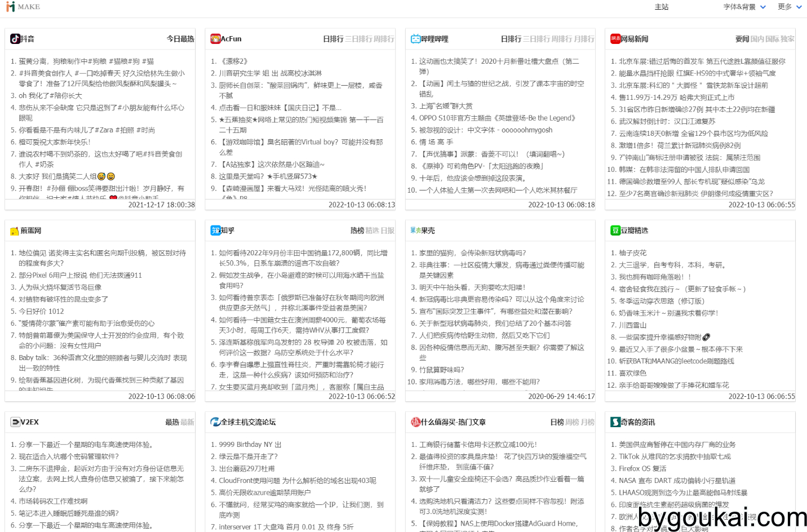The image size is (807, 532).
Task: Open the 主站 link in header
Action: 662,7
